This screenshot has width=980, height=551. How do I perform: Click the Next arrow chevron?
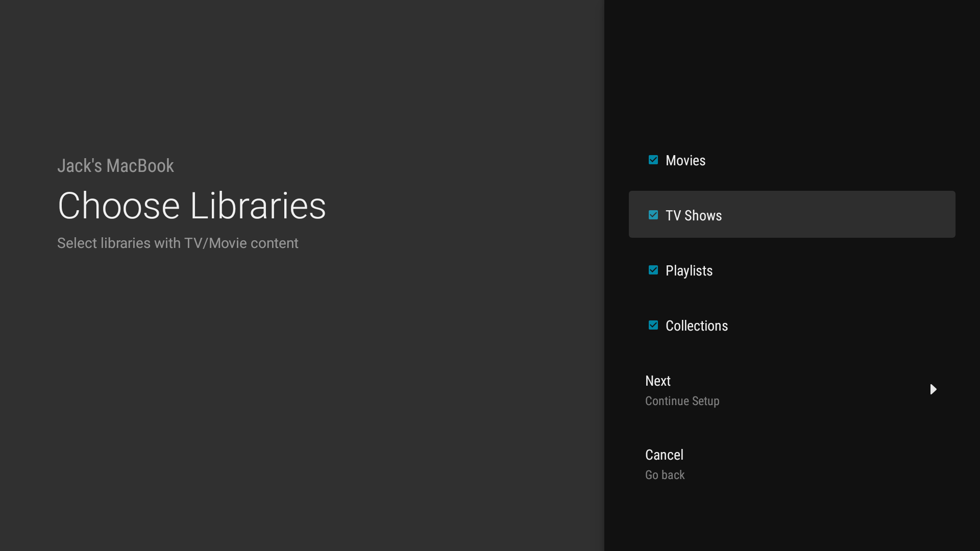(933, 390)
